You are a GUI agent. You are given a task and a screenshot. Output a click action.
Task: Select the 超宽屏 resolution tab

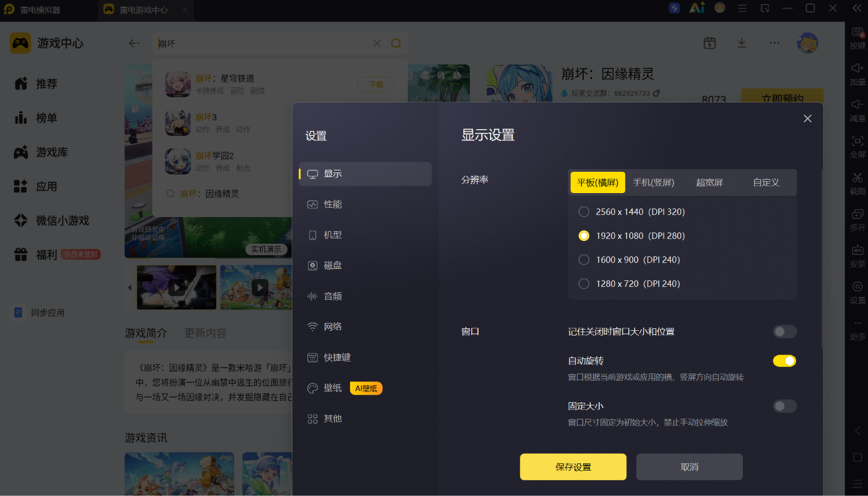point(710,182)
